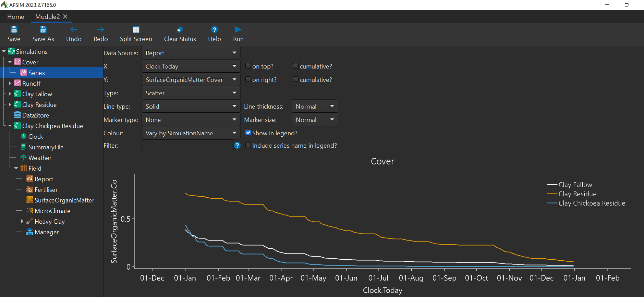Open the X variable Clock.Today dropdown
The height and width of the screenshot is (297, 644).
191,66
